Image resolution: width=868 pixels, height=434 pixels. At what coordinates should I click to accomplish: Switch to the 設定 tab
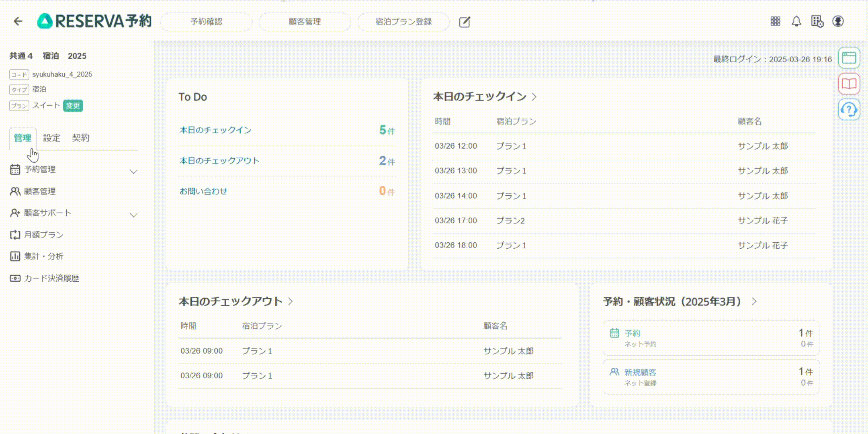pyautogui.click(x=52, y=138)
